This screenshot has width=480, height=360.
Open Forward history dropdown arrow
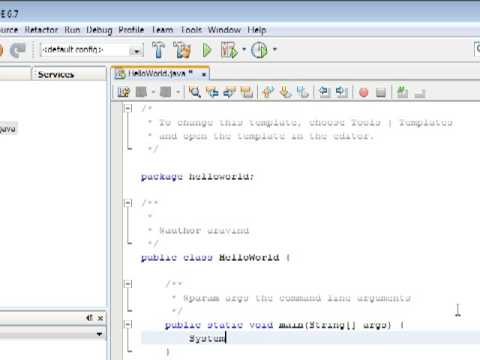[178, 92]
